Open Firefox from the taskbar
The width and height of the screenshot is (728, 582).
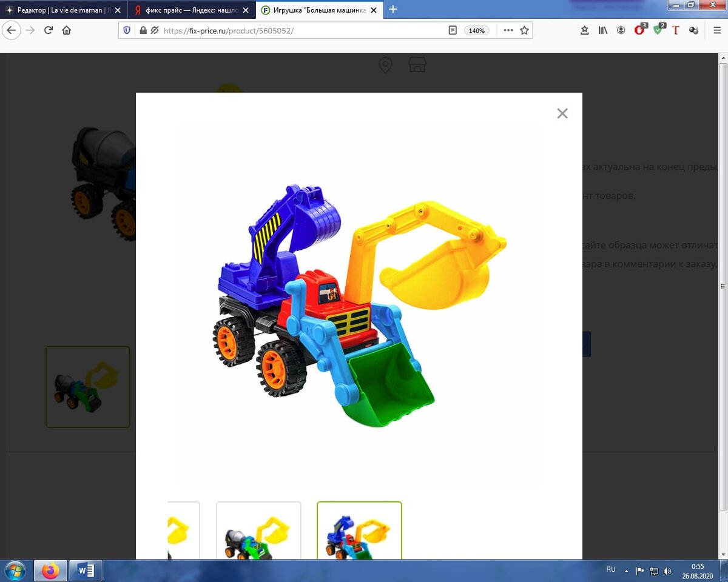pos(50,571)
